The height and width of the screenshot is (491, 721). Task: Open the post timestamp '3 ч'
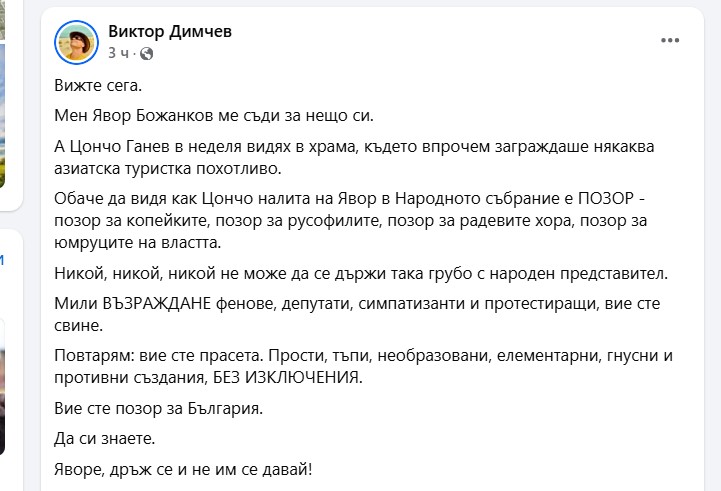click(118, 53)
